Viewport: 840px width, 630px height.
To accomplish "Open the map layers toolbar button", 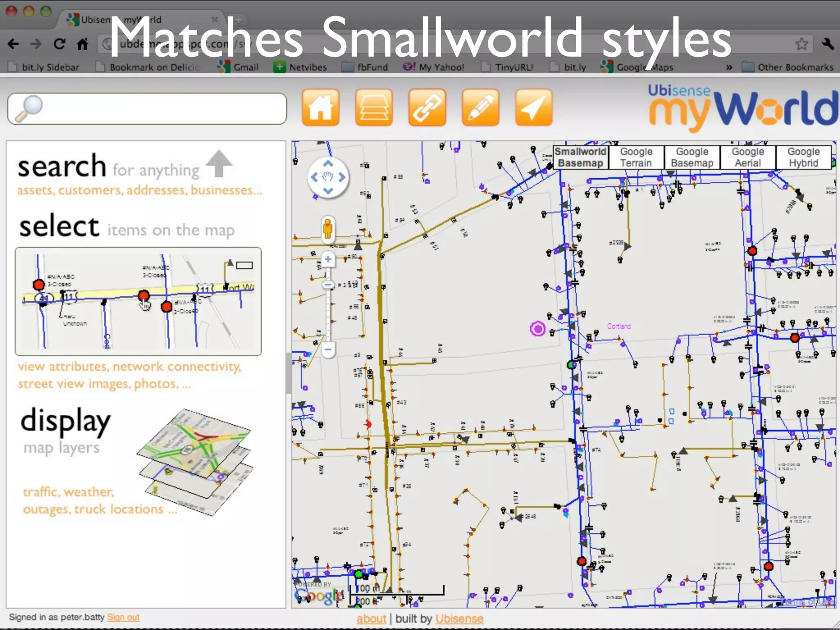I will click(374, 107).
